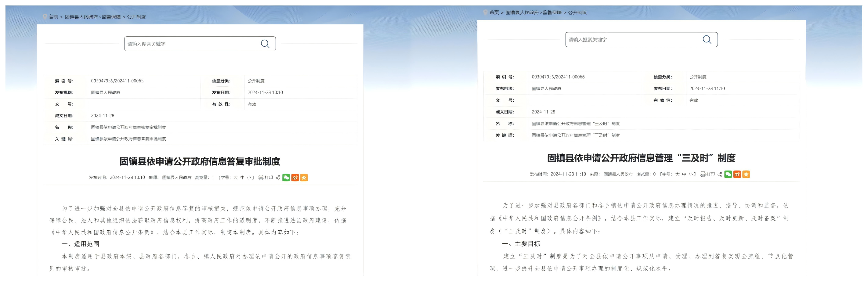Viewport: 868px width, 281px height.
Task: Set font size 中 on 答复审批制度 page
Action: 242,178
